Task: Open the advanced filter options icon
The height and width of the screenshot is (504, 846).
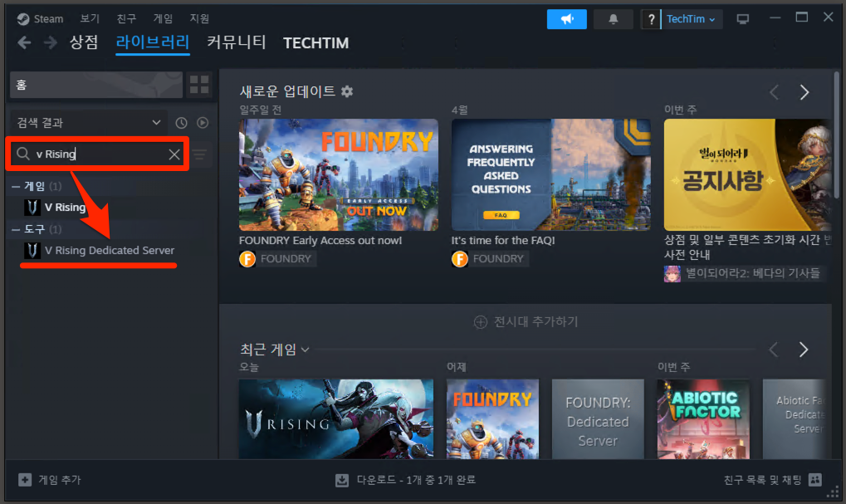Action: click(200, 155)
